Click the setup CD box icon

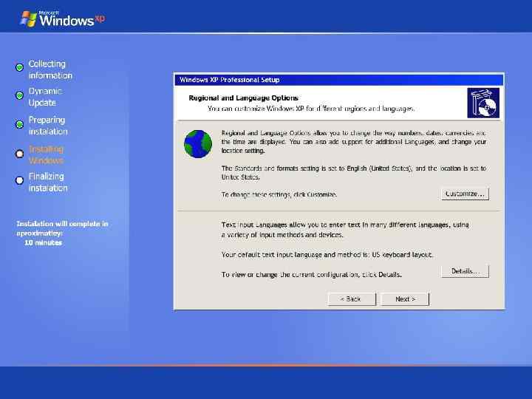point(483,103)
